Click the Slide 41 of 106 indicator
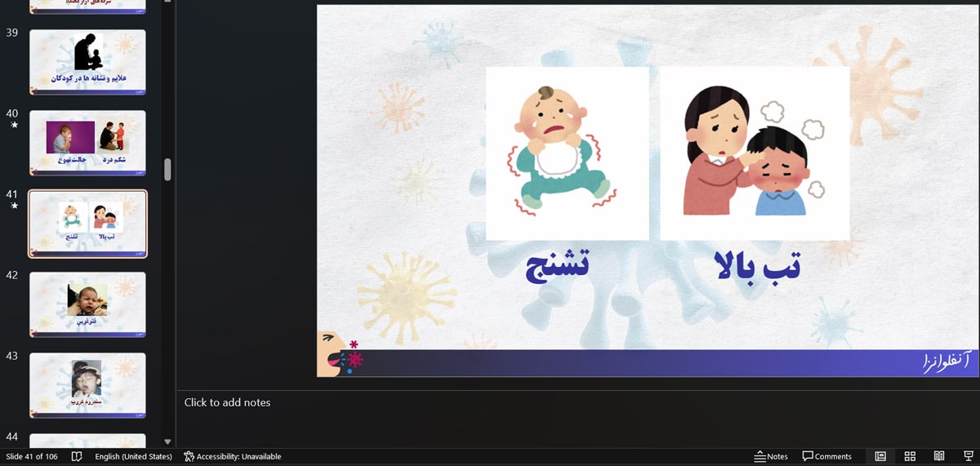Viewport: 980px width, 466px height. click(x=32, y=456)
